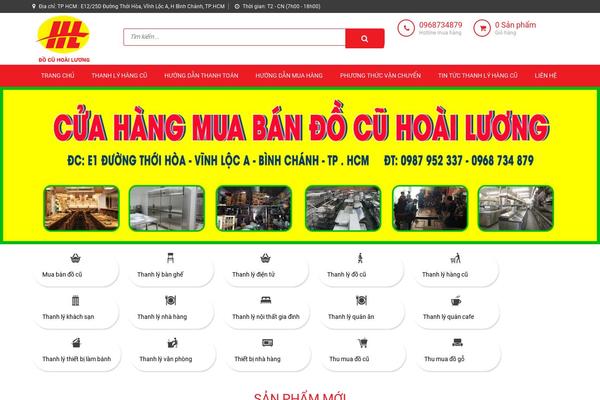Click the building icon above Thanh lý khách sạn
Image resolution: width=600 pixels, height=400 pixels.
coord(75,300)
